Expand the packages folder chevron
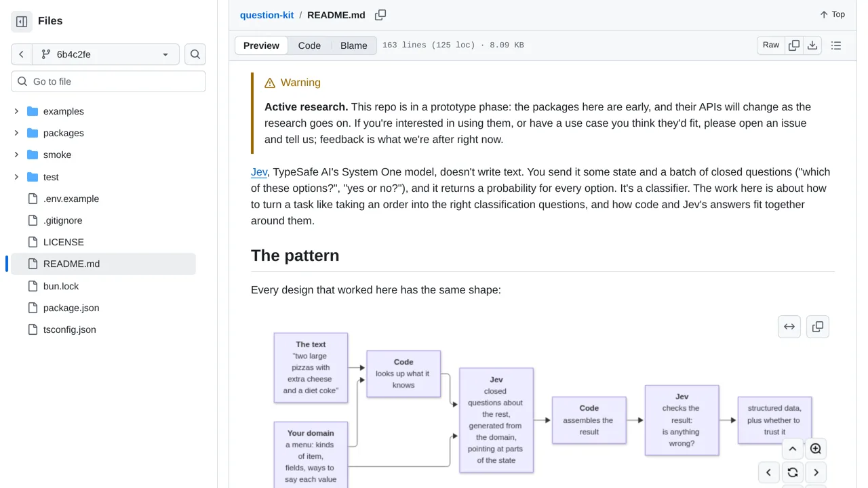The height and width of the screenshot is (488, 868). (16, 133)
